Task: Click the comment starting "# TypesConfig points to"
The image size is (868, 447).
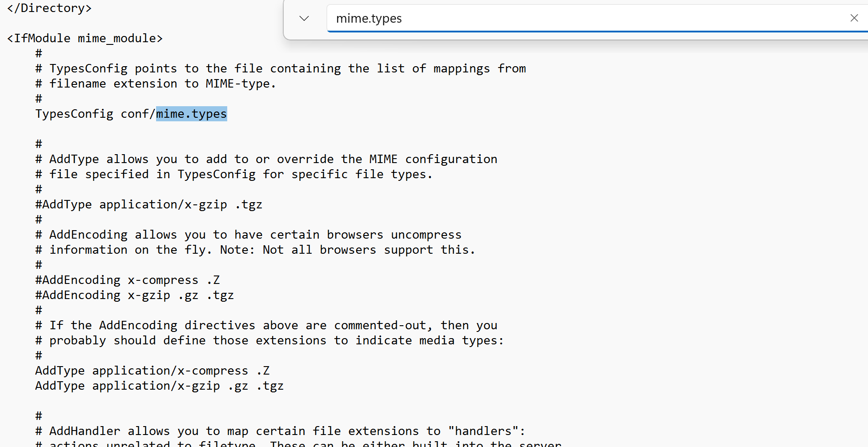Action: [x=281, y=68]
